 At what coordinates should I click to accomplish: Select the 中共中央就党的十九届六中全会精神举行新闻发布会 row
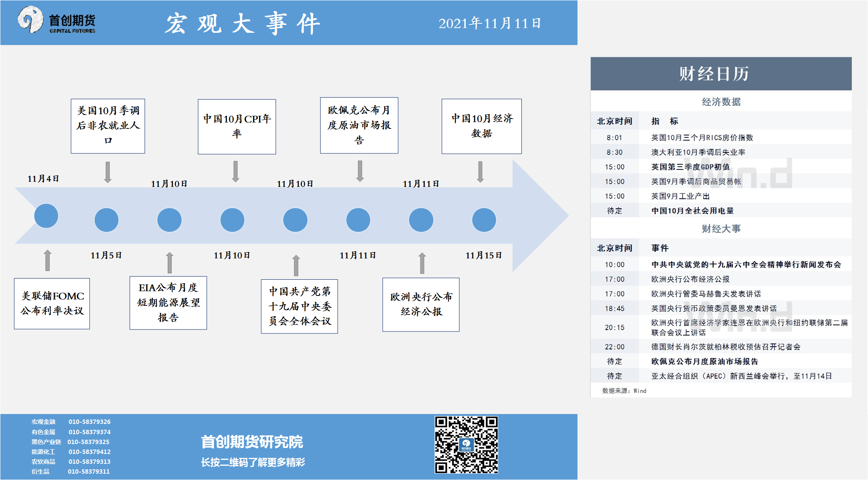pyautogui.click(x=721, y=264)
